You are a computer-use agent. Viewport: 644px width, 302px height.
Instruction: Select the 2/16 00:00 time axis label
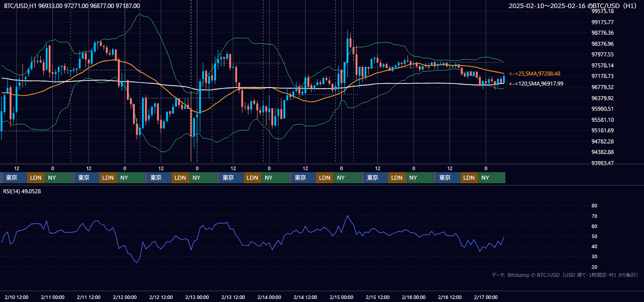click(414, 297)
